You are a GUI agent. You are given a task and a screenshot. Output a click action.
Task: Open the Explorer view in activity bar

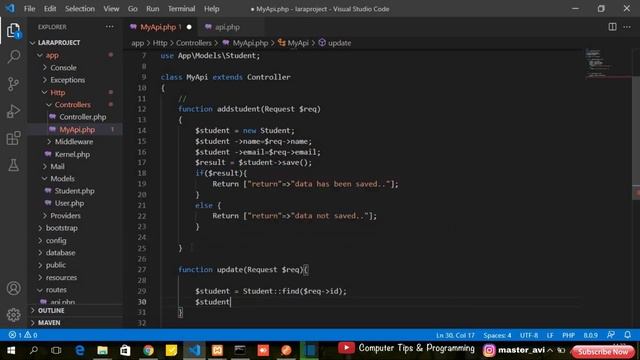point(13,30)
